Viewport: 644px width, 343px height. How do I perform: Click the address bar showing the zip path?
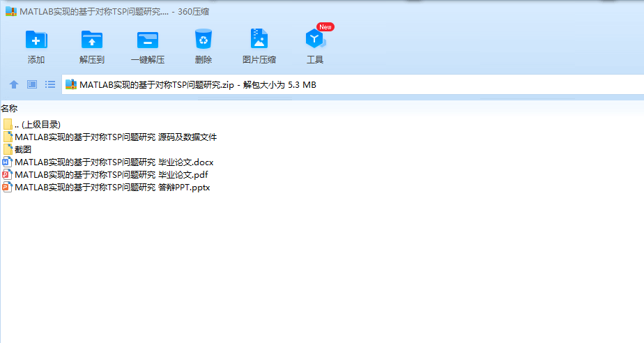click(353, 84)
